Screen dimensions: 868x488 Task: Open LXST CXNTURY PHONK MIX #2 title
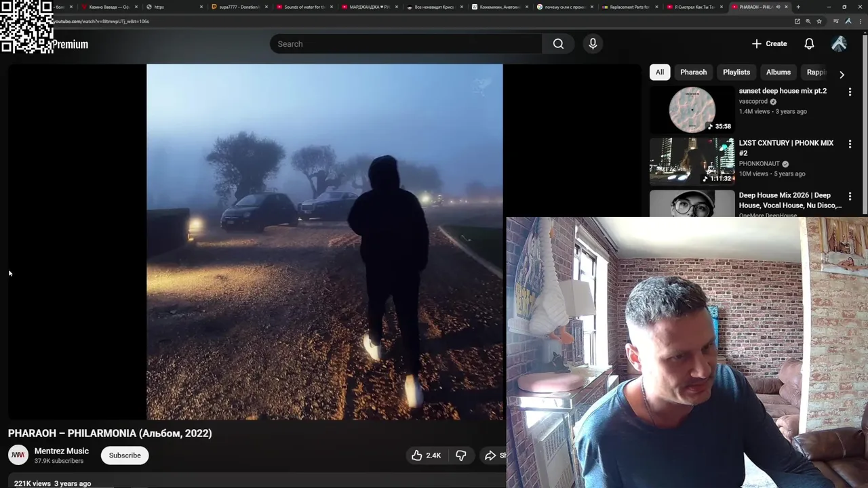786,148
